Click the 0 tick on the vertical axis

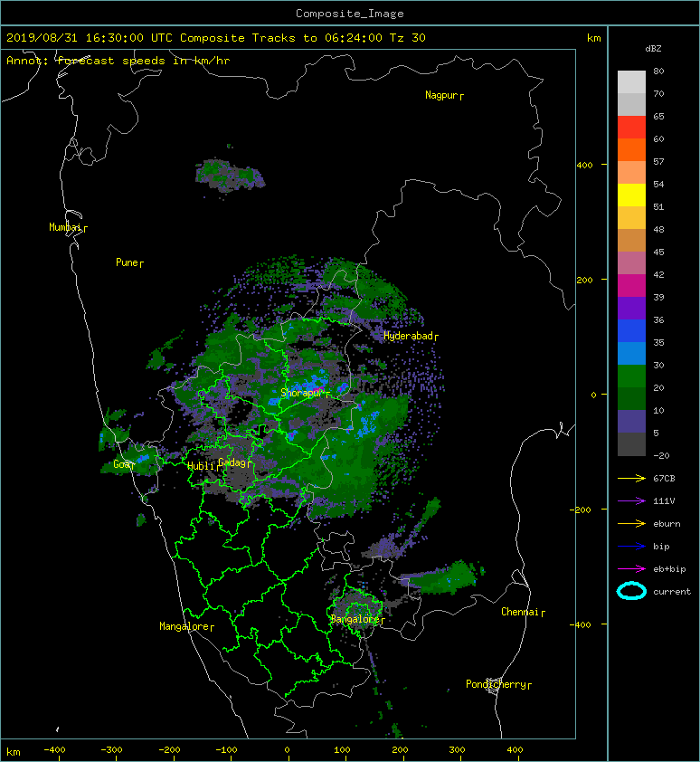pyautogui.click(x=593, y=395)
